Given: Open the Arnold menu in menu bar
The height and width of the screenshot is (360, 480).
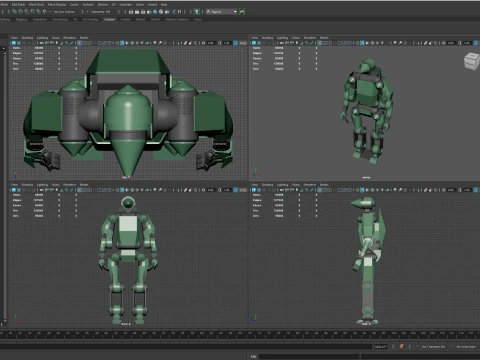Looking at the screenshot, I should (x=152, y=5).
